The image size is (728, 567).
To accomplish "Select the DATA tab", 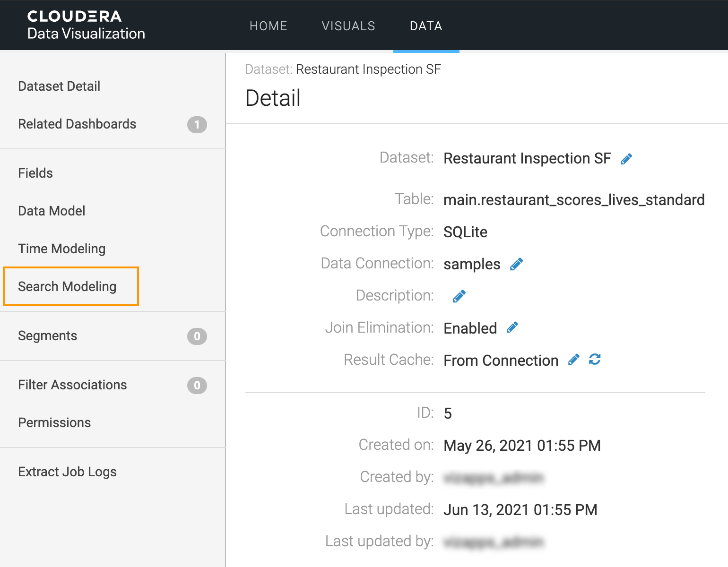I will [426, 26].
